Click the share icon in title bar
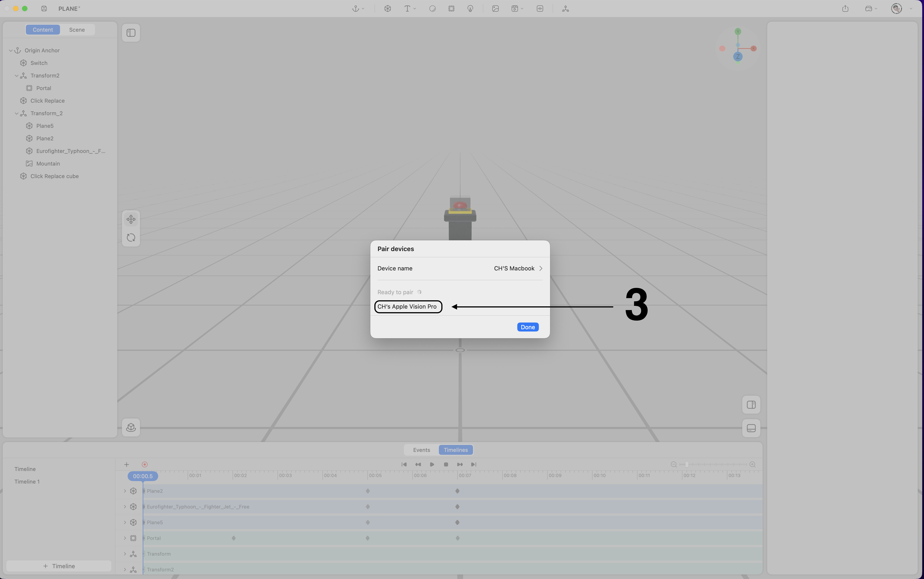 point(846,9)
